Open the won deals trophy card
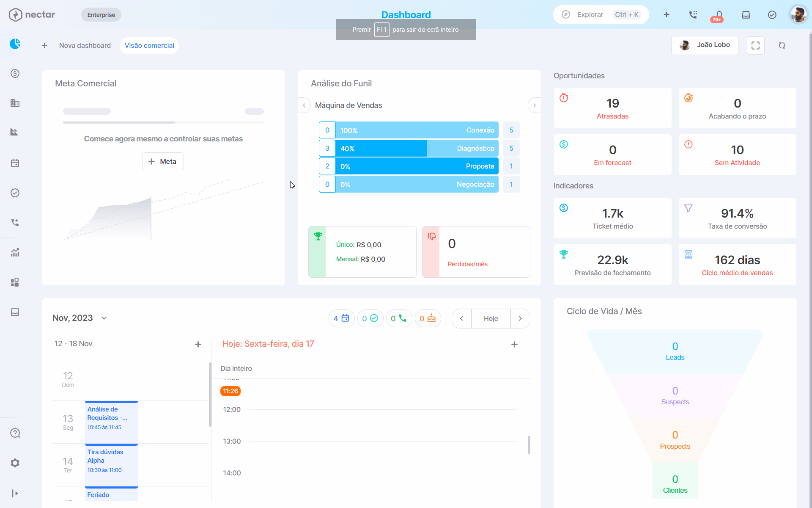Image resolution: width=812 pixels, height=508 pixels. [x=362, y=252]
